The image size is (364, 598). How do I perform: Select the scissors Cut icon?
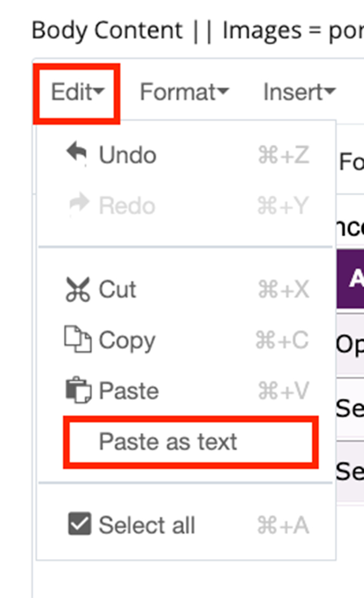[x=79, y=289]
